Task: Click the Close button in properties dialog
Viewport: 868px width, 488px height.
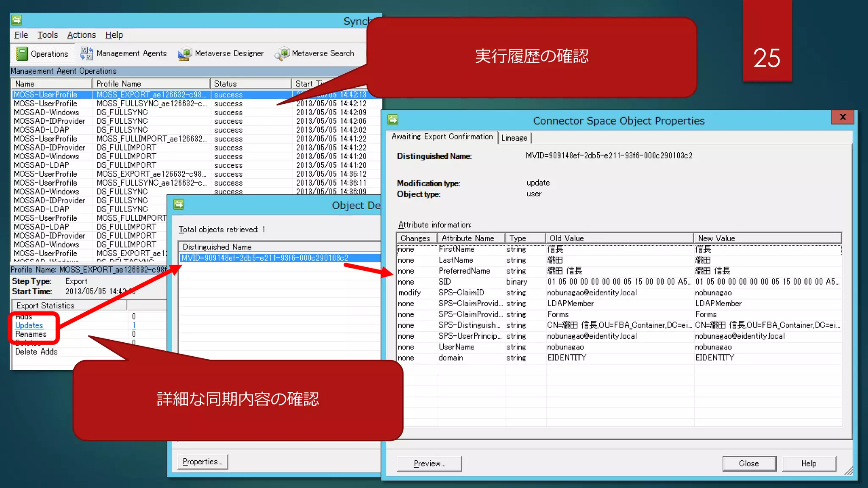Action: pos(748,463)
